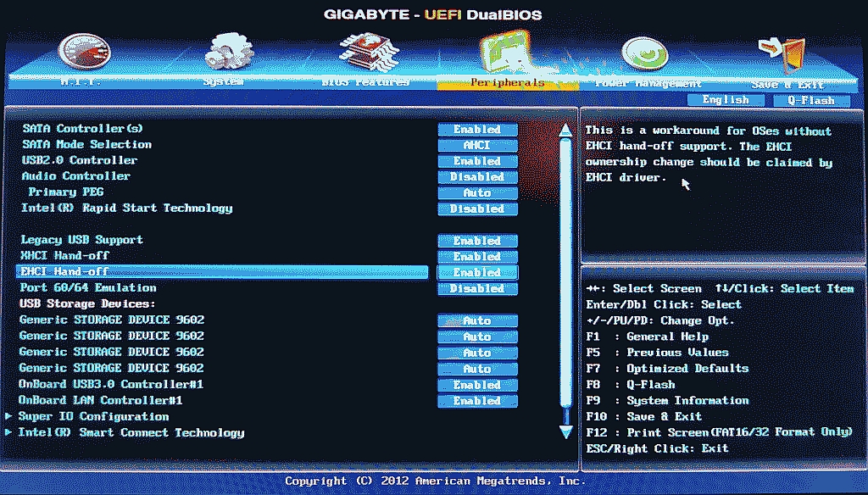
Task: Open Auto option of first Generic STORAGE DEVICE
Action: (478, 320)
